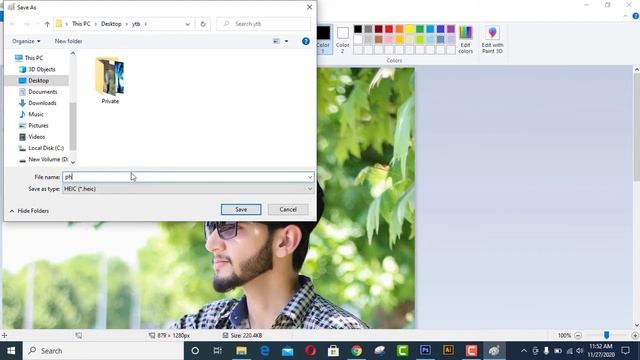Pick the red color swatch in Paint
Image resolution: width=640 pixels, height=360 pixels.
tap(389, 29)
